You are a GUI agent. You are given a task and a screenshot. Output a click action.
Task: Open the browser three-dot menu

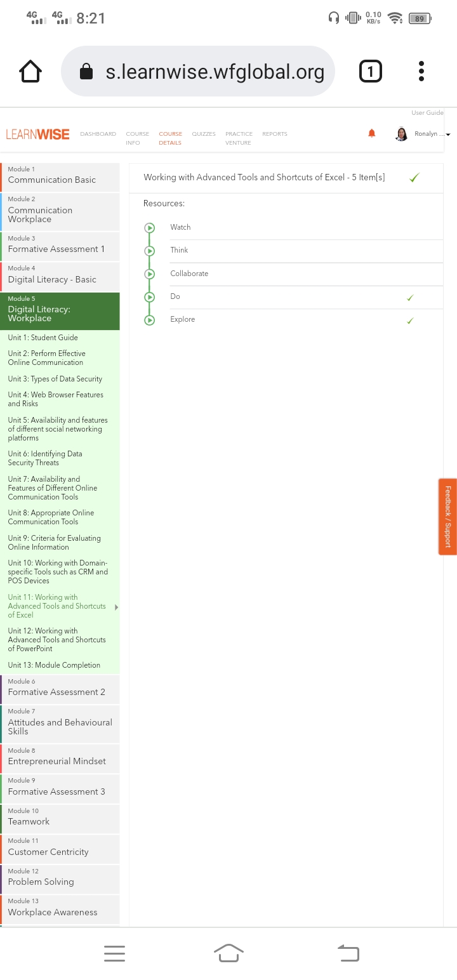(x=421, y=72)
